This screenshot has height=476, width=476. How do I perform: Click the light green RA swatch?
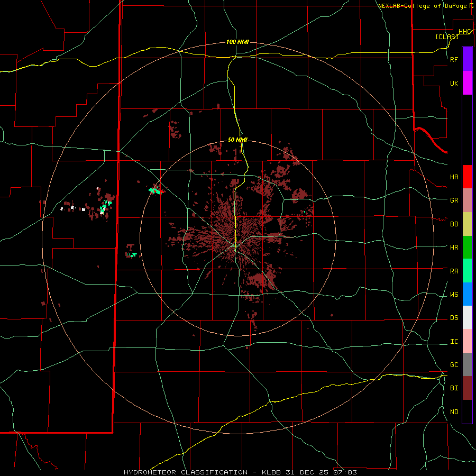tap(467, 271)
